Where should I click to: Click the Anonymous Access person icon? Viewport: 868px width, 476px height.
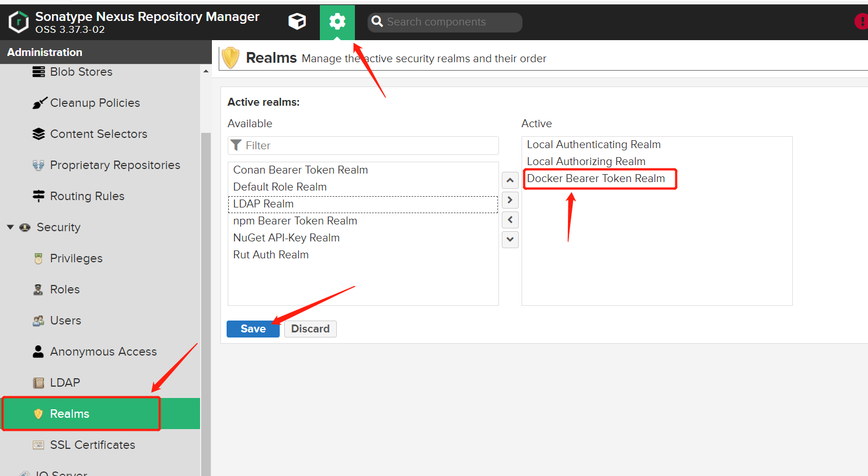point(38,352)
